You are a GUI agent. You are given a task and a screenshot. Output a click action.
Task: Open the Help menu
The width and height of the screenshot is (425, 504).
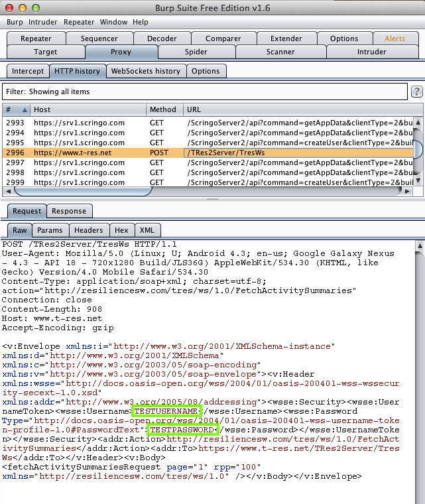click(x=141, y=22)
